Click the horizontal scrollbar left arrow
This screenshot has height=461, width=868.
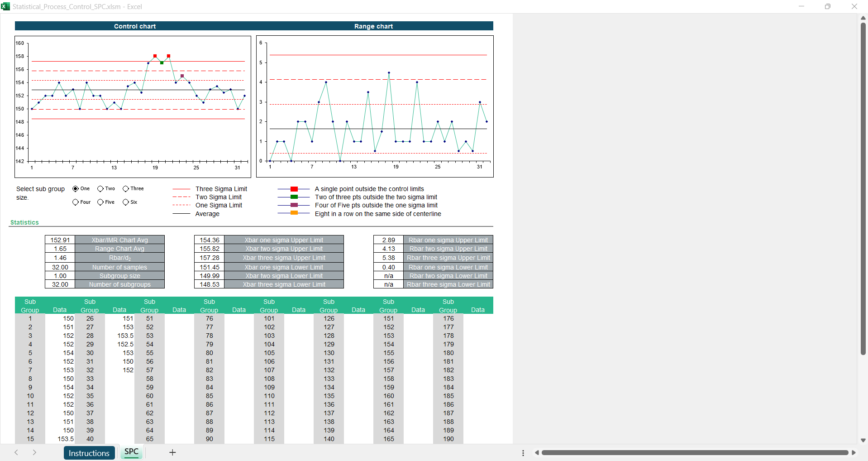coord(537,453)
